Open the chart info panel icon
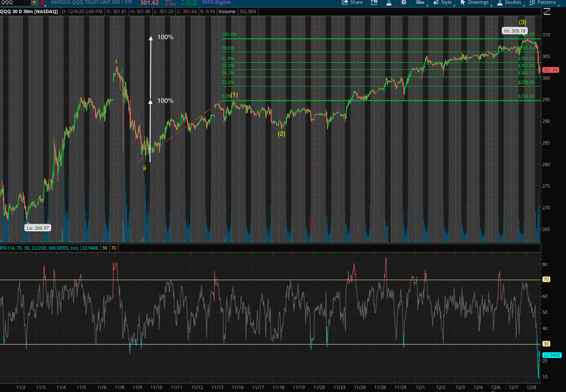Viewport: 566px width, 392px height. coord(374,3)
